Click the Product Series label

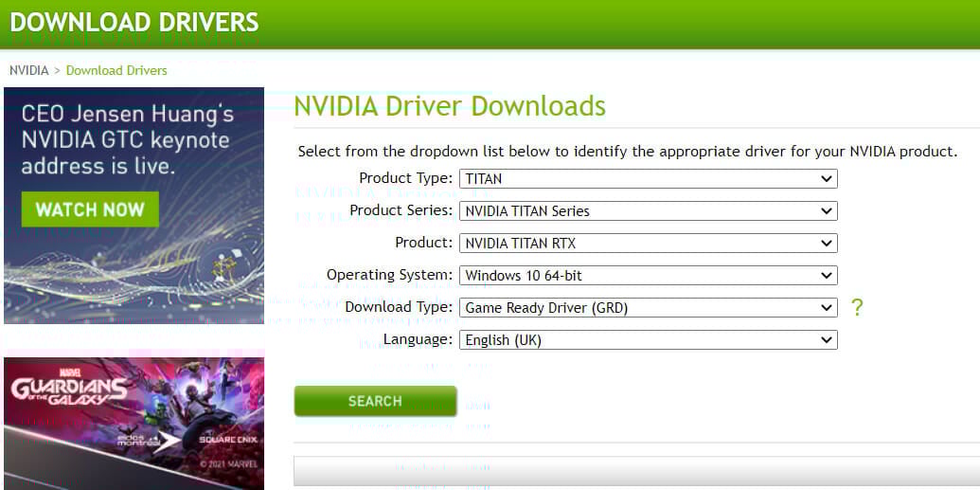pos(401,210)
